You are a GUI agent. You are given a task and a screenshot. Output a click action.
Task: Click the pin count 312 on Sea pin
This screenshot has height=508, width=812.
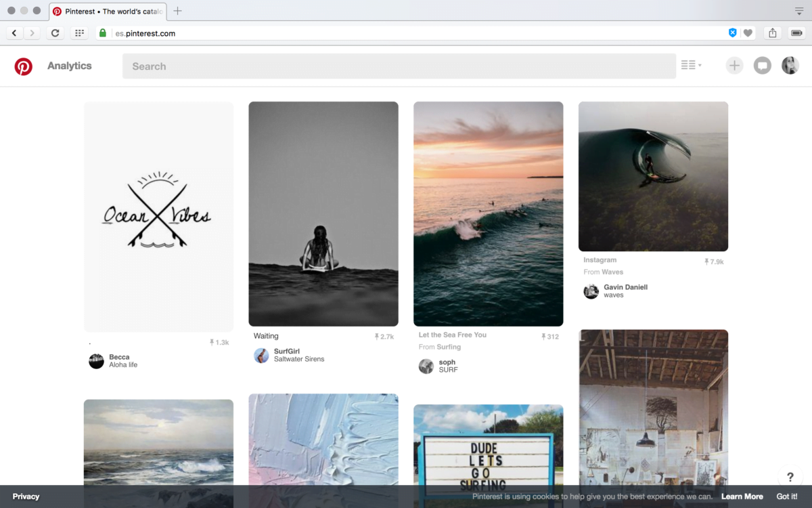pos(550,337)
